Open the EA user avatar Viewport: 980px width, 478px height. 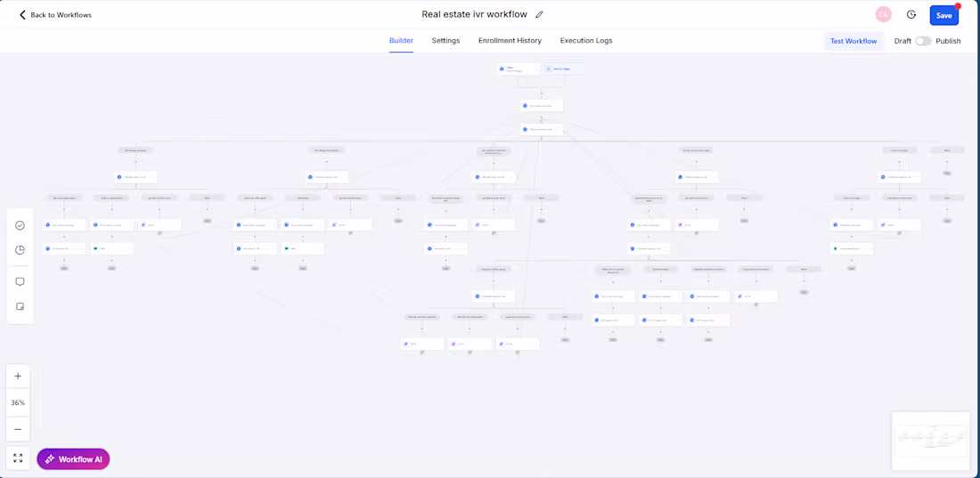(x=883, y=15)
